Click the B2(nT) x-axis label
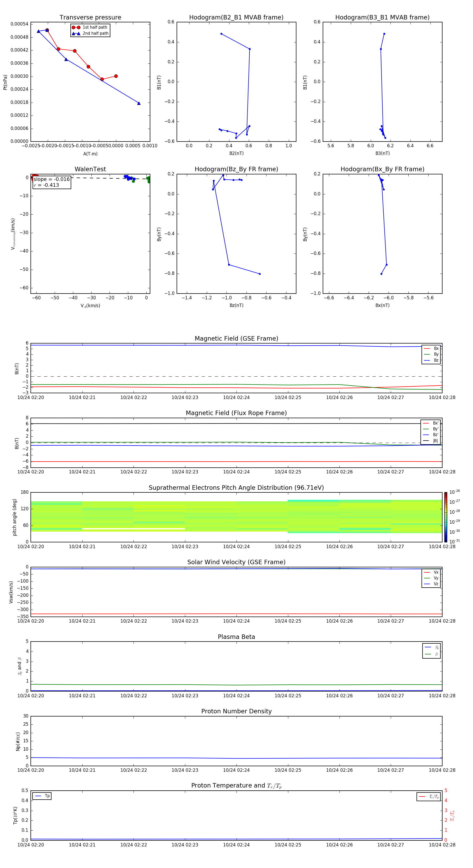The height and width of the screenshot is (868, 473). tap(236, 153)
